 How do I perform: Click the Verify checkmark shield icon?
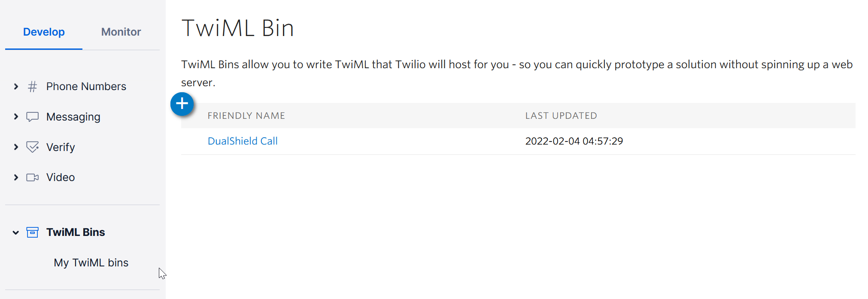click(x=32, y=147)
